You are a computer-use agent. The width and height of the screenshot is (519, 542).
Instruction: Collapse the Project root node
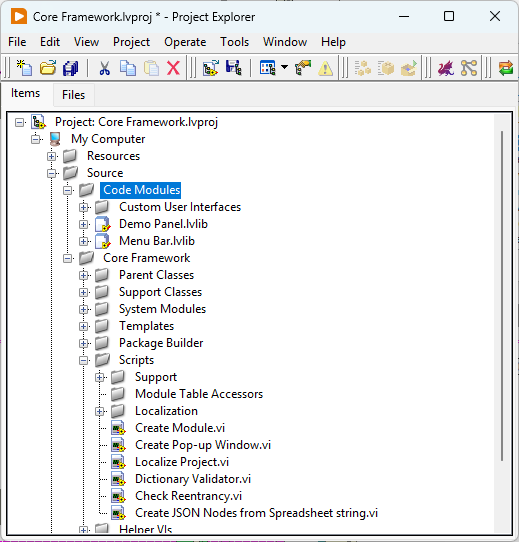pyautogui.click(x=20, y=122)
